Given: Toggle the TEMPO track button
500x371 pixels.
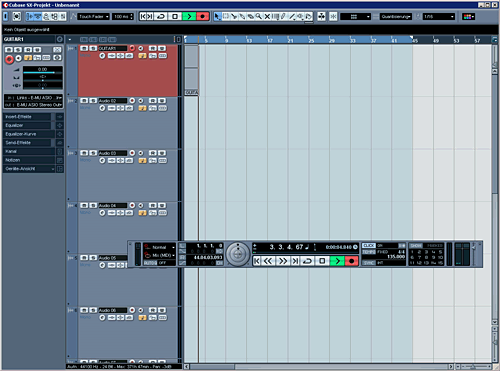Looking at the screenshot, I should 369,252.
